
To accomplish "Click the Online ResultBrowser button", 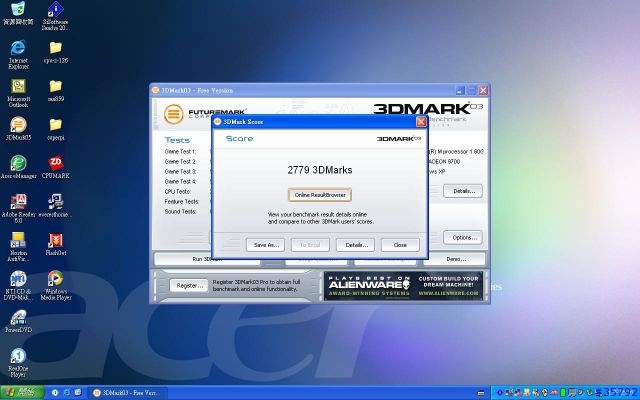I will point(320,195).
